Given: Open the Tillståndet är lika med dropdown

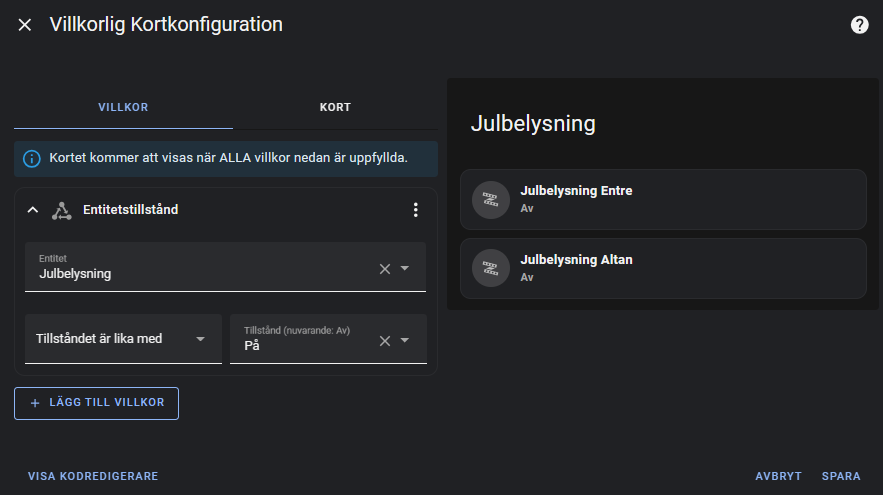Looking at the screenshot, I should click(x=123, y=339).
